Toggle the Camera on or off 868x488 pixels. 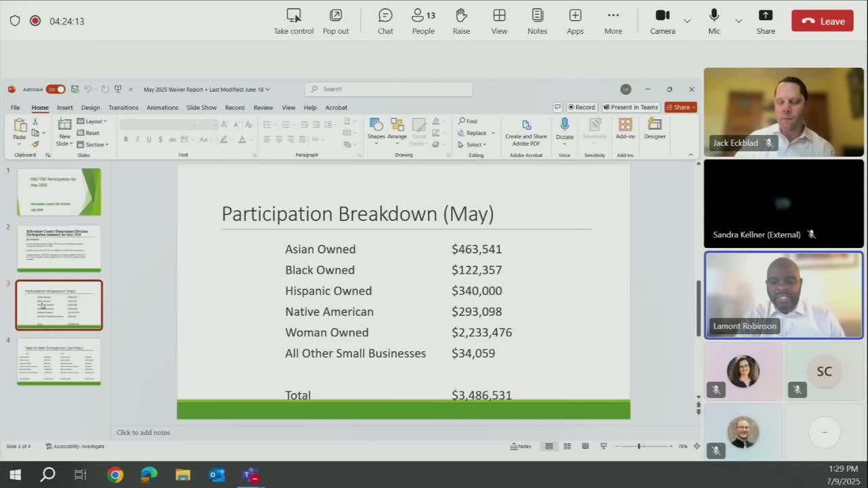[x=663, y=21]
